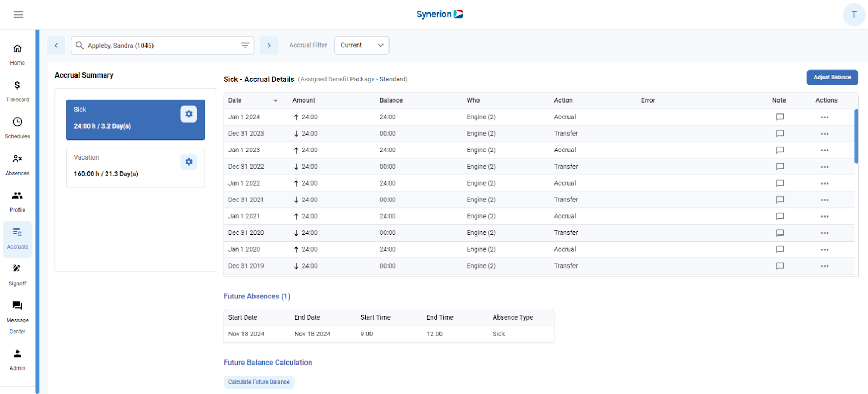Open actions menu for Dec 31 2020

click(825, 233)
